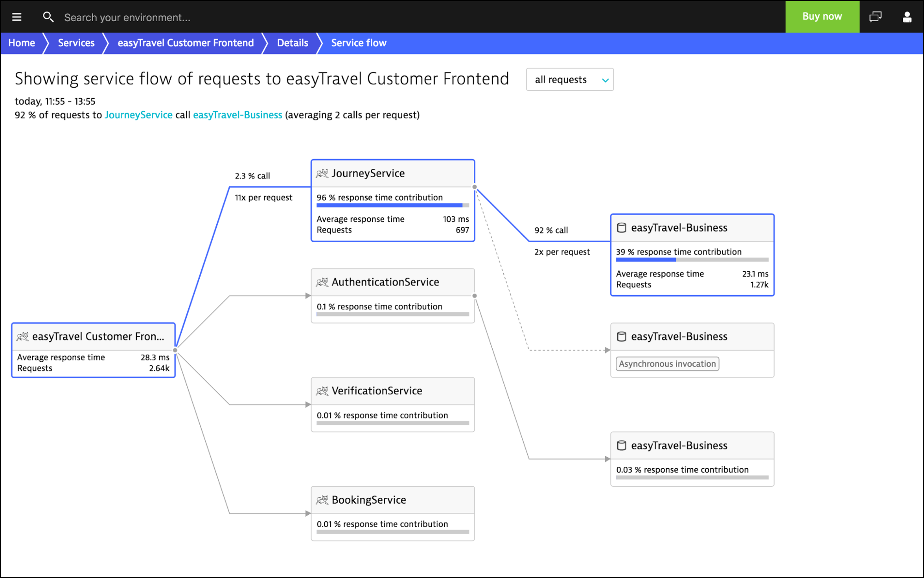Click Customer Frontend '2.64k' requests value
Screen dimensions: 924x578
point(159,368)
